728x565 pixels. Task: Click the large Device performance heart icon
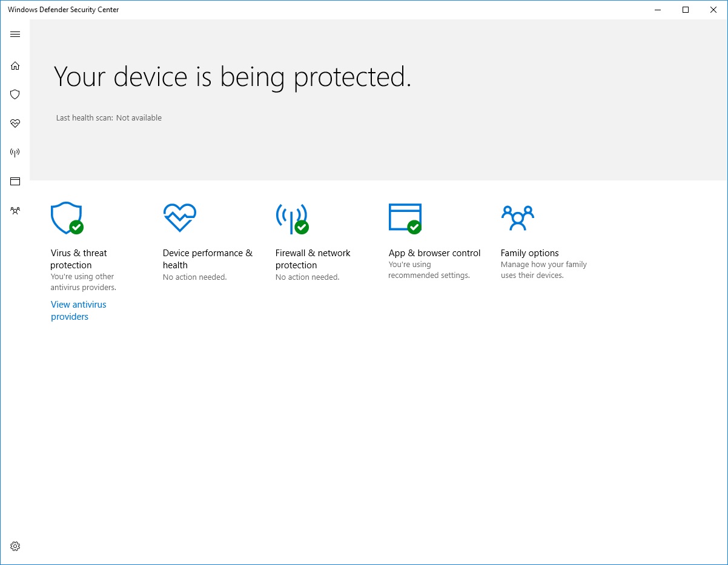tap(179, 217)
